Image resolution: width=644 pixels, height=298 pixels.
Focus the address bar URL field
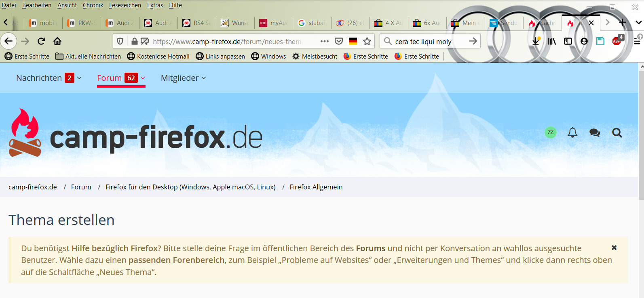227,41
